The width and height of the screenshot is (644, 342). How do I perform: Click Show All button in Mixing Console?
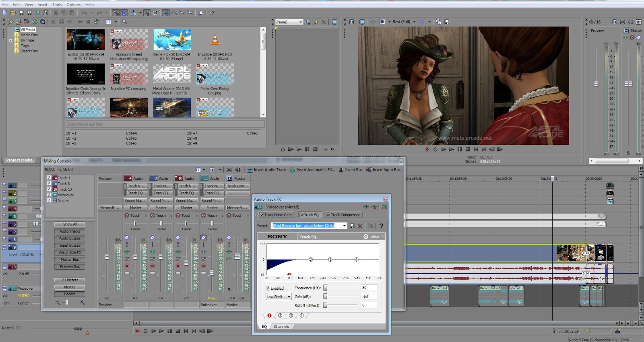click(70, 224)
